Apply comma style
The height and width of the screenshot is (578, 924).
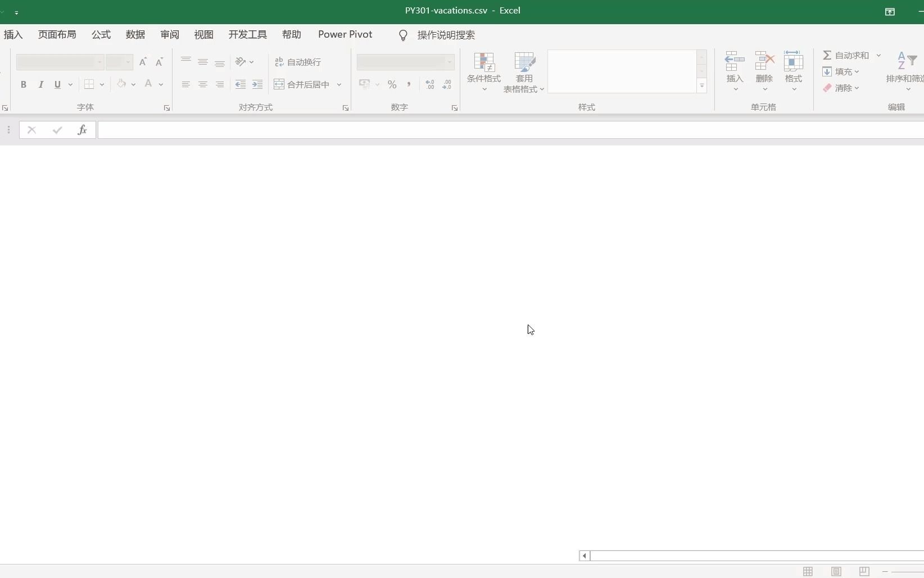409,84
